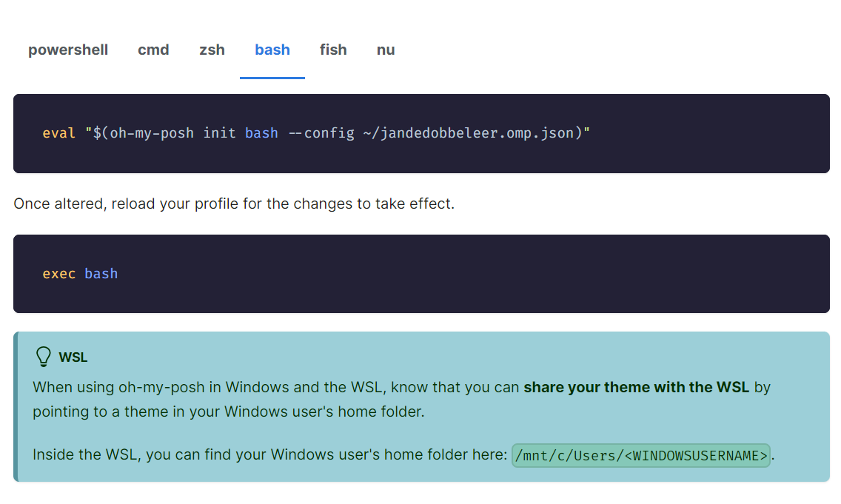The image size is (841, 504).
Task: Click the exec keyword in the second code block
Action: [58, 274]
